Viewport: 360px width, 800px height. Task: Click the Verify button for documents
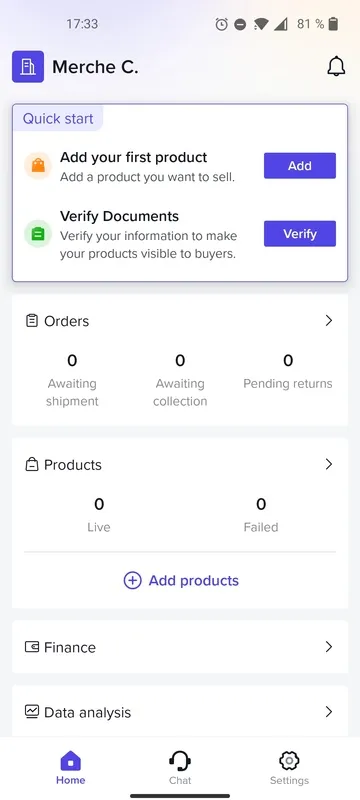(300, 234)
